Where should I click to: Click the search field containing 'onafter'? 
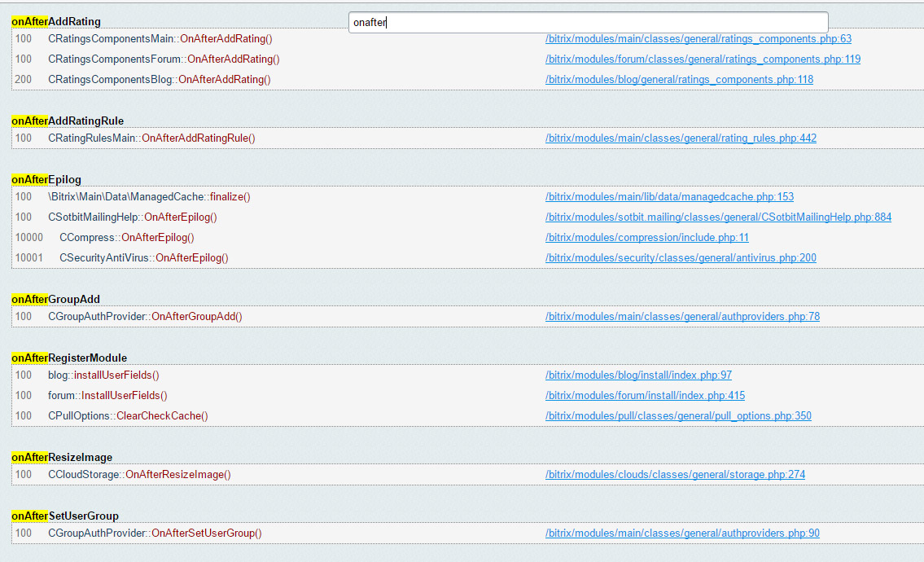coord(588,23)
